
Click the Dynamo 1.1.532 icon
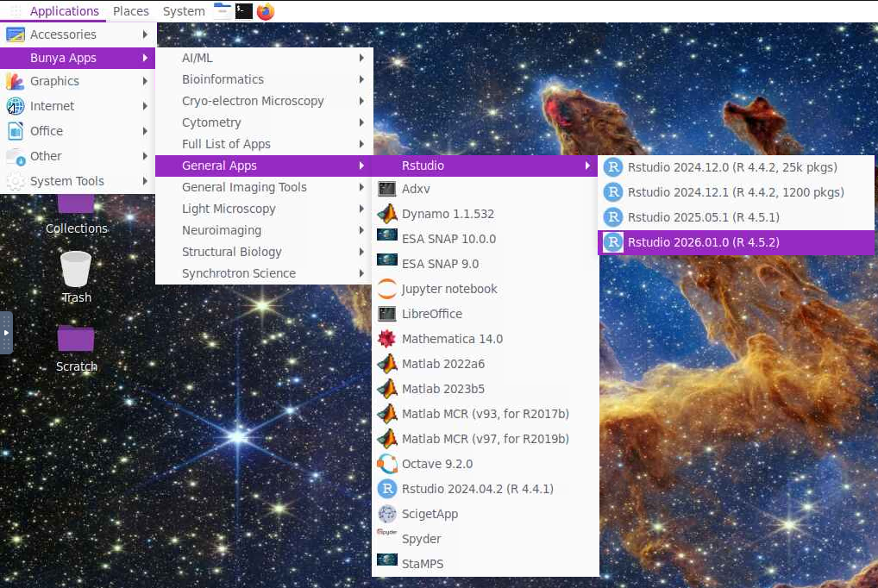pos(387,214)
